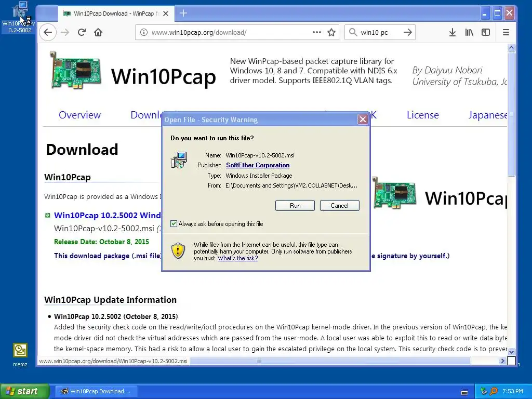Click the yellow warning shield icon
Viewport: 532px width, 399px height.
(x=178, y=251)
